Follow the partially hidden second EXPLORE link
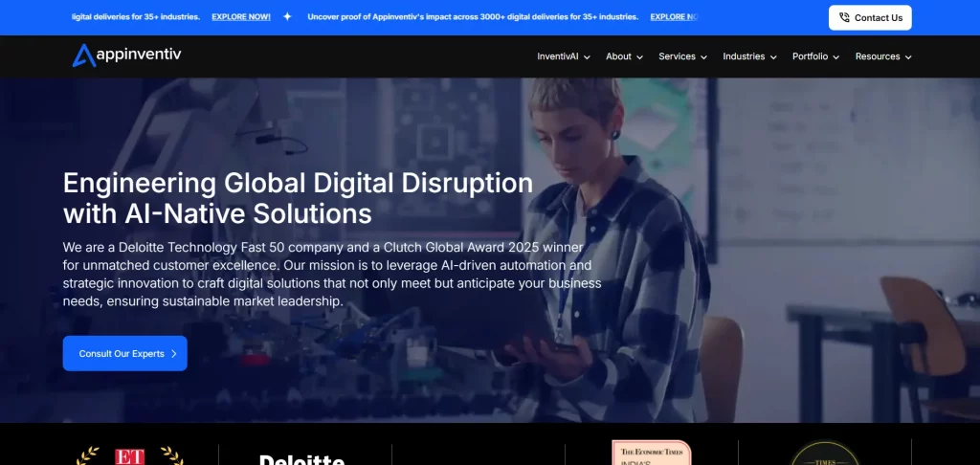 [674, 17]
